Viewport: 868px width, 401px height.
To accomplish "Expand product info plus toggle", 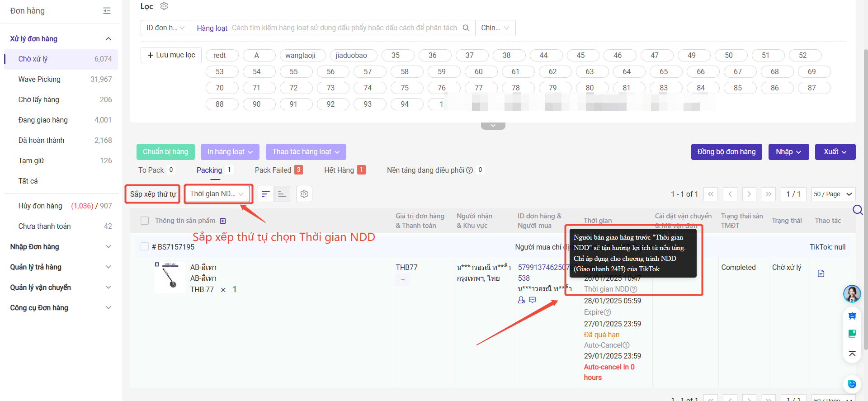I will [x=223, y=221].
